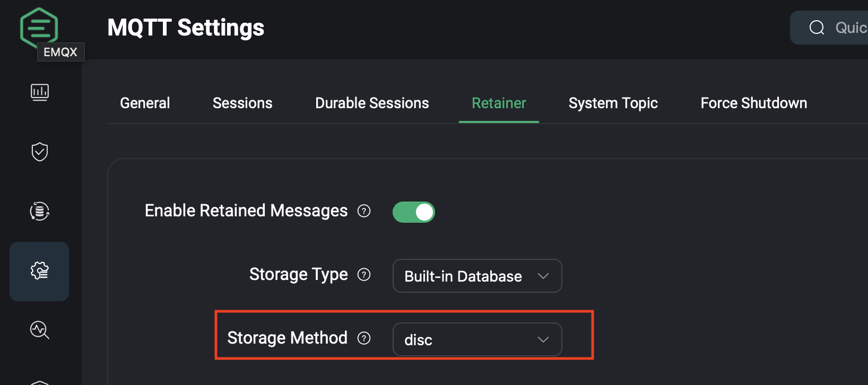Open the Storage Method disc dropdown

pyautogui.click(x=477, y=339)
